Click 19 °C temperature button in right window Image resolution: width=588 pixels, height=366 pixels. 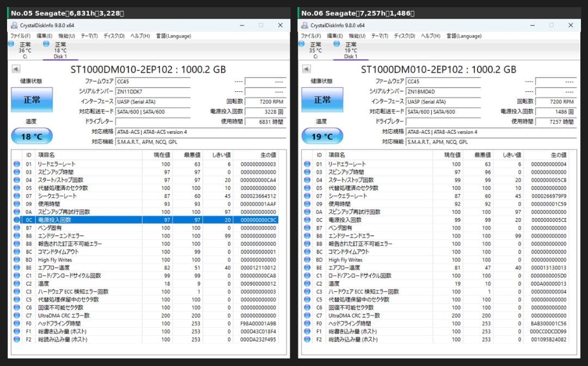pyautogui.click(x=322, y=137)
